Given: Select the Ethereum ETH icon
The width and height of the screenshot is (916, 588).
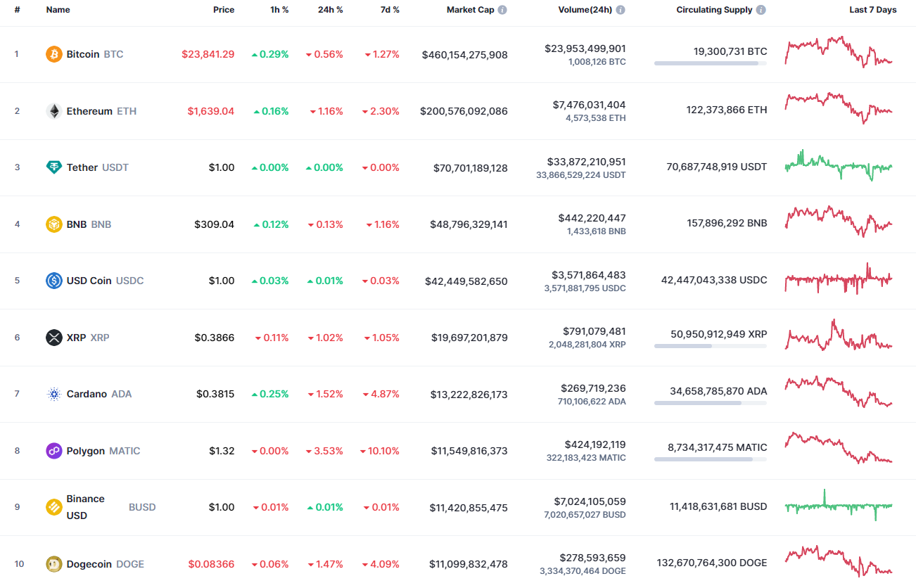Looking at the screenshot, I should coord(53,110).
